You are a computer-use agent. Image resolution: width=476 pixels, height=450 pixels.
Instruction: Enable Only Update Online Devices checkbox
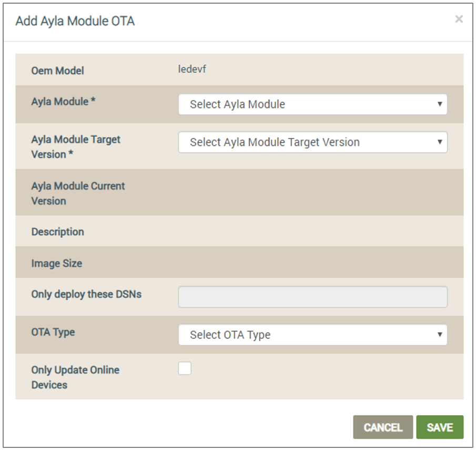point(185,368)
